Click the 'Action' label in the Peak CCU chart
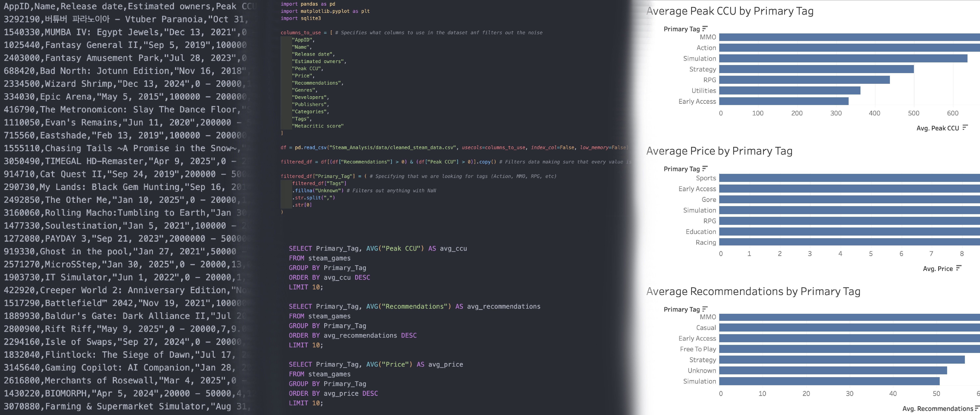This screenshot has width=980, height=415. [x=706, y=48]
